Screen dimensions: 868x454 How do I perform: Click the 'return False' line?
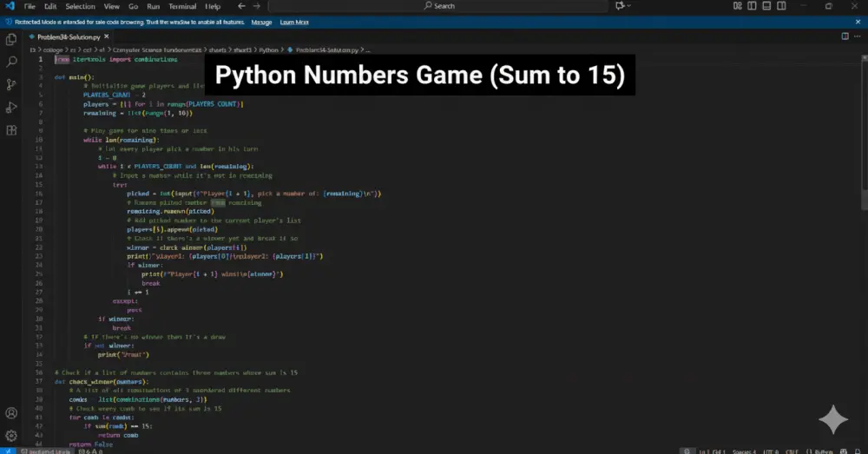click(90, 444)
